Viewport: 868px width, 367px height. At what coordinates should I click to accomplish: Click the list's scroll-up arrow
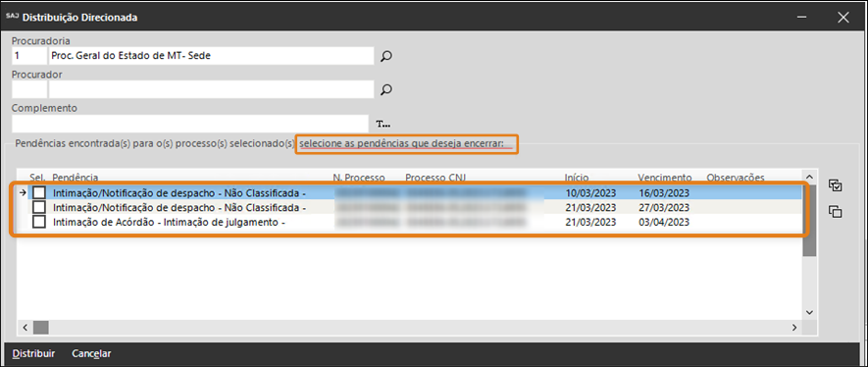coord(810,176)
